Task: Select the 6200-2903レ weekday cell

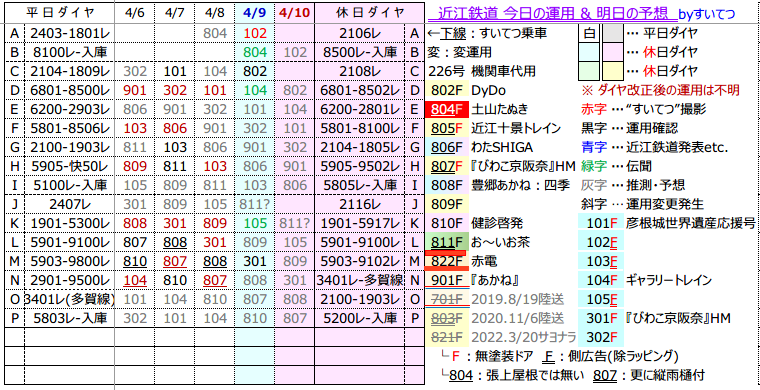Action: [70, 109]
